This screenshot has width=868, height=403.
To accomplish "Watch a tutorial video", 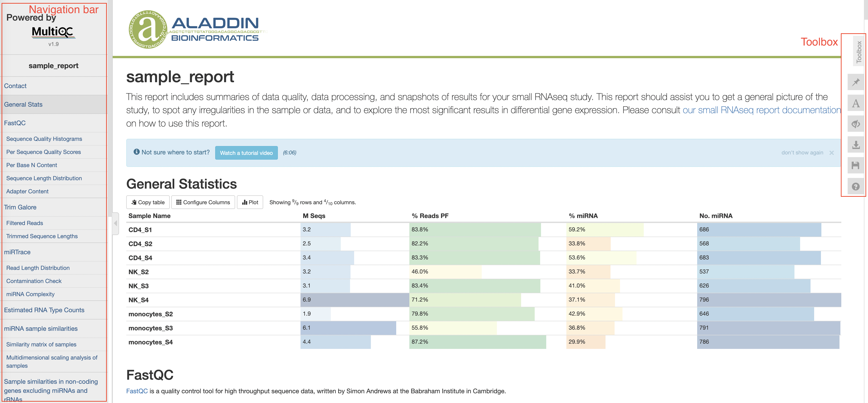I will pos(246,153).
